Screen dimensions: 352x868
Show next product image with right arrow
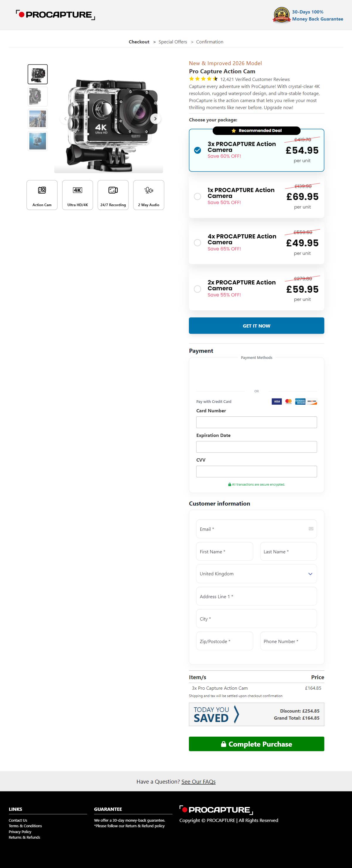pyautogui.click(x=155, y=118)
